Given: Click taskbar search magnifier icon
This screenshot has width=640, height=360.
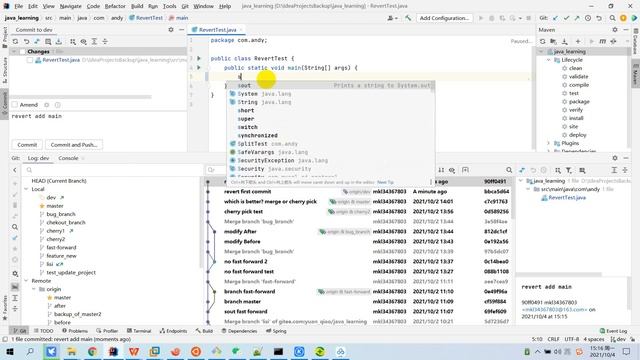Looking at the screenshot, I should pyautogui.click(x=30, y=351).
